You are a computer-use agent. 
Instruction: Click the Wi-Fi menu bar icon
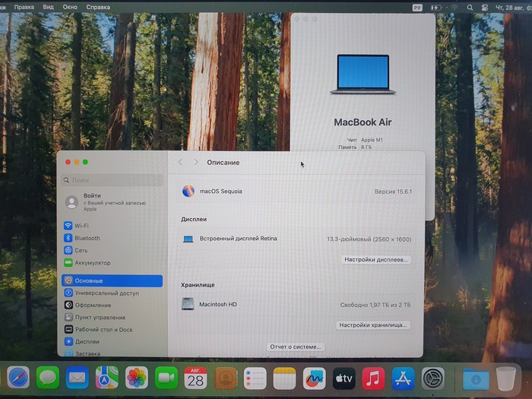click(454, 8)
